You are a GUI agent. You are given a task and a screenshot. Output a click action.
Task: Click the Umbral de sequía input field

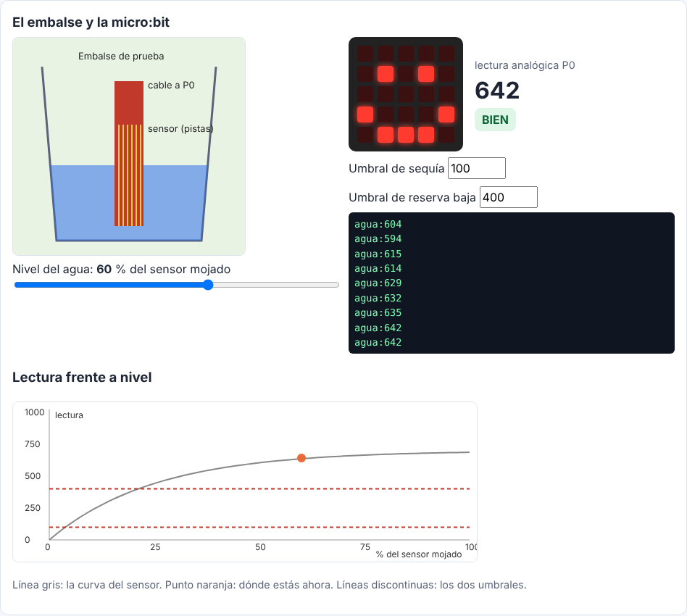pos(477,168)
